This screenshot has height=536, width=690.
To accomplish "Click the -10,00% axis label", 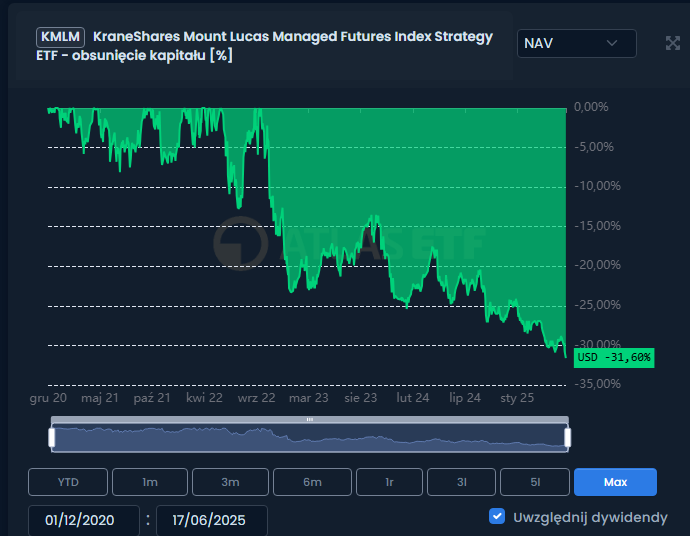I will [x=598, y=186].
